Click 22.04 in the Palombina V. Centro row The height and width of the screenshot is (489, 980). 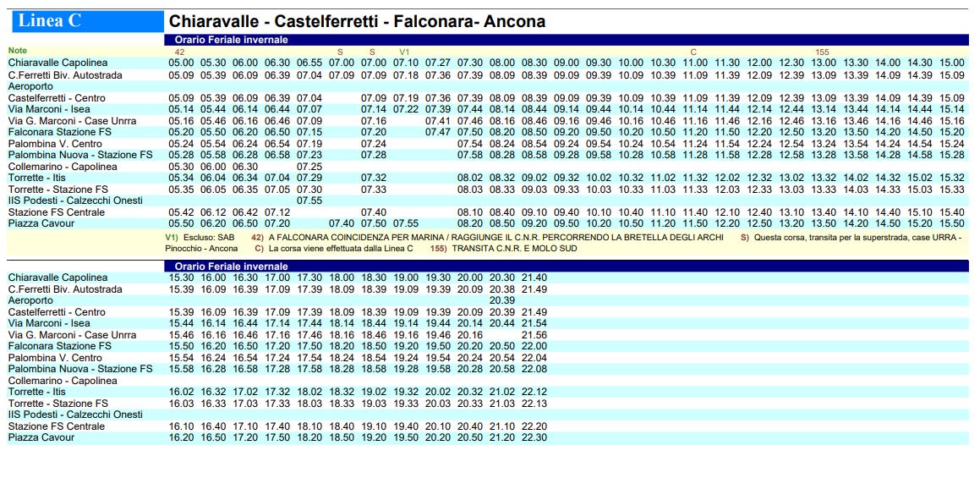coord(534,358)
